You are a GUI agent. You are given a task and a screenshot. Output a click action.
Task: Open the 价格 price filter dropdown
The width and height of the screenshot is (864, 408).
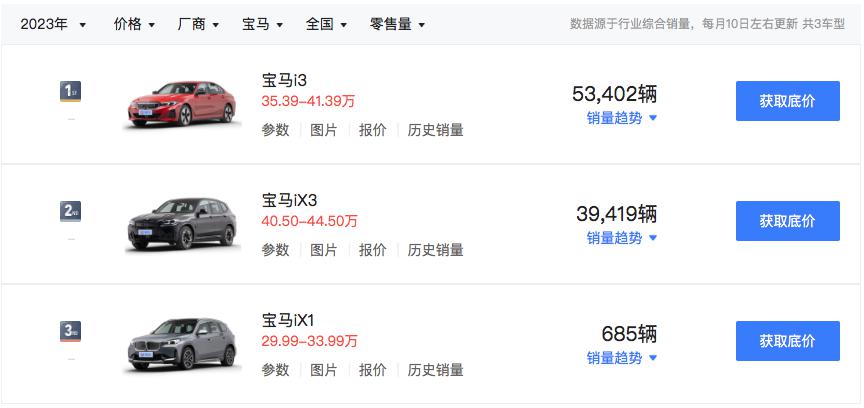tap(134, 24)
